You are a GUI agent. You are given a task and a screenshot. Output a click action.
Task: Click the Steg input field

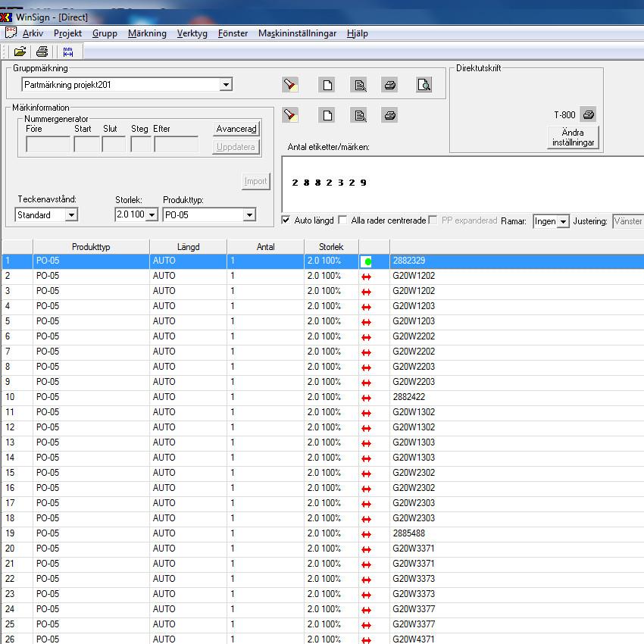[x=141, y=144]
